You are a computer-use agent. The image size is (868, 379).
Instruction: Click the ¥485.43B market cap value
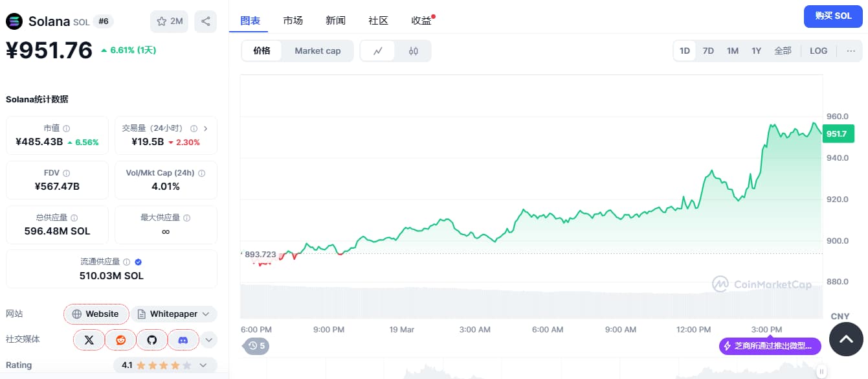pos(39,142)
